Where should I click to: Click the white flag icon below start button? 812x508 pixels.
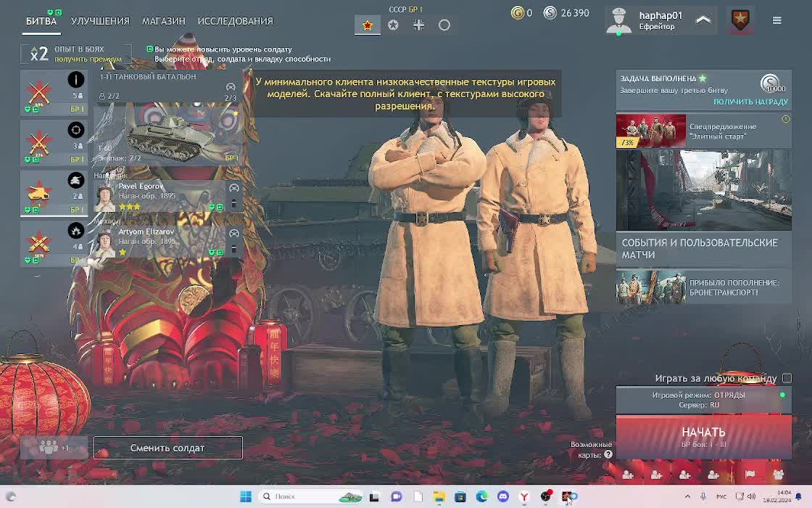[750, 475]
